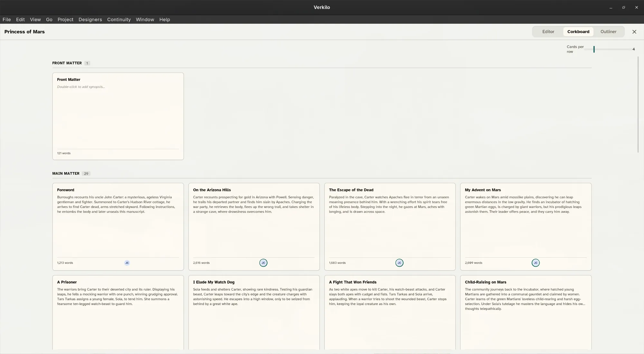Image resolution: width=644 pixels, height=354 pixels.
Task: Select the I Elude My Watch Dog card
Action: (x=254, y=312)
